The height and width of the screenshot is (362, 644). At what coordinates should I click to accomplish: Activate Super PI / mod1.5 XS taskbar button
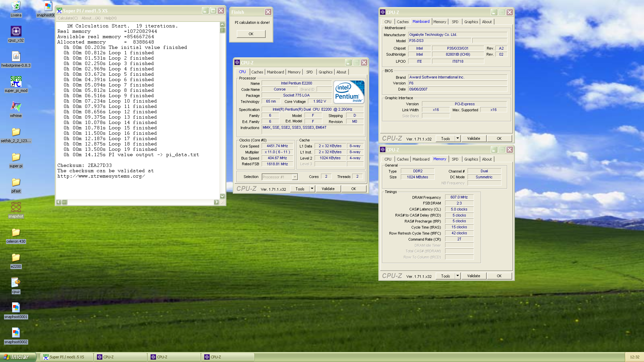(x=67, y=357)
